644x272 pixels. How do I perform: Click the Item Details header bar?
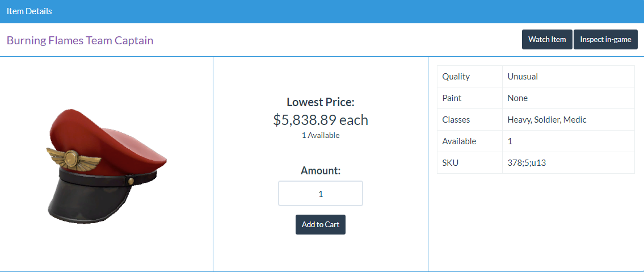(x=322, y=11)
